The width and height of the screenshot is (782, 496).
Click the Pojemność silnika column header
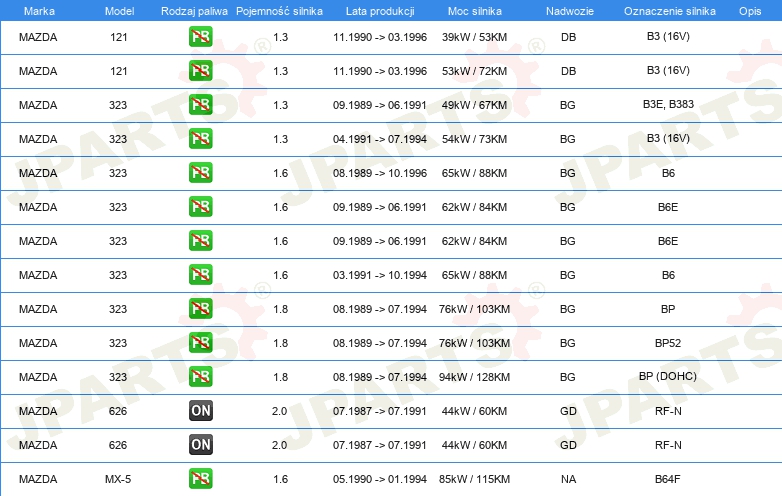click(279, 11)
